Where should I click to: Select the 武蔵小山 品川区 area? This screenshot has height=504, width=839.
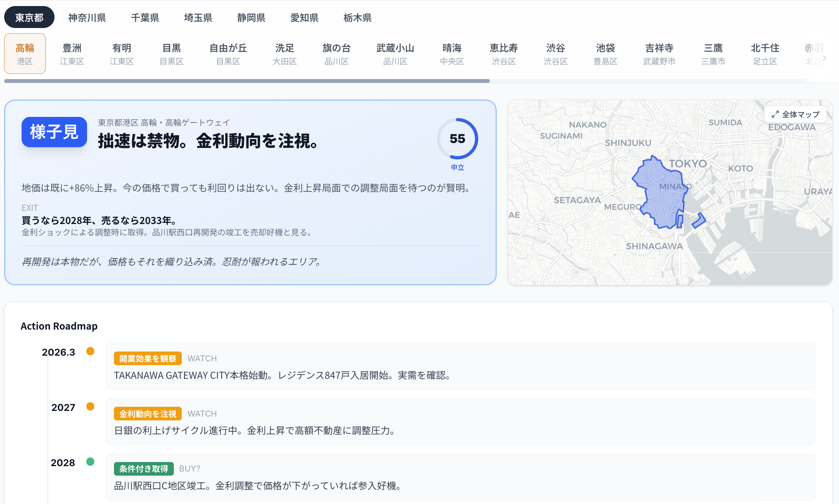395,54
